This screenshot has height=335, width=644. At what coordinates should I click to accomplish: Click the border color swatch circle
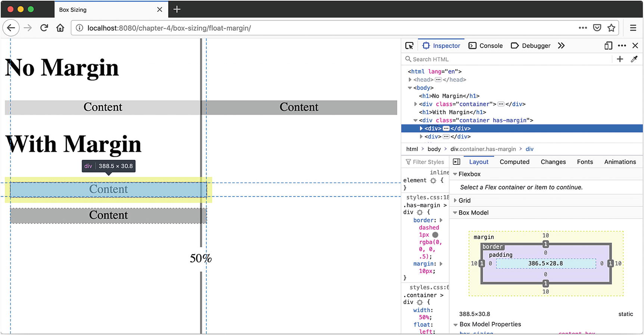tap(435, 235)
